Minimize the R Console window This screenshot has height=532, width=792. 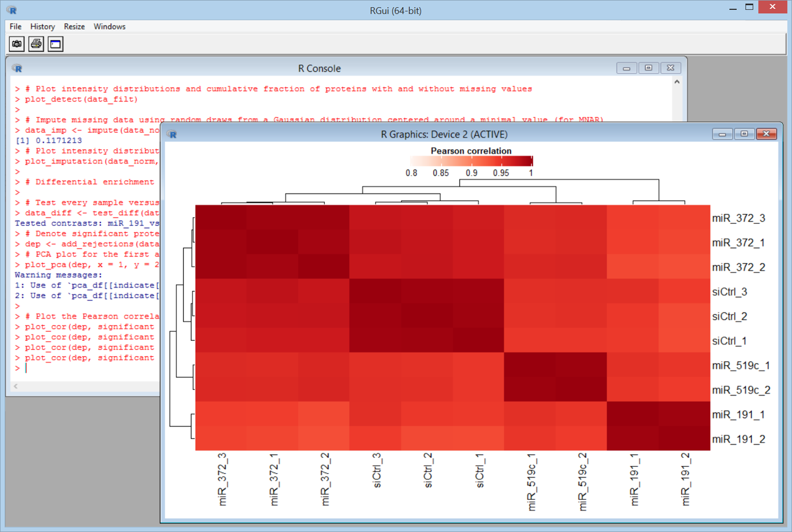tap(626, 68)
